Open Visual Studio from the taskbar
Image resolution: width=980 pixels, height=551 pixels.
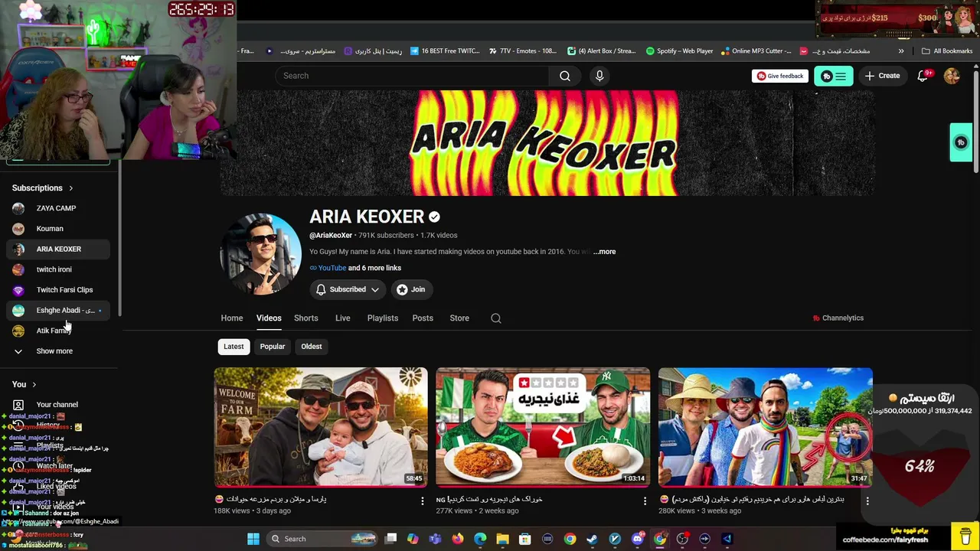(727, 539)
